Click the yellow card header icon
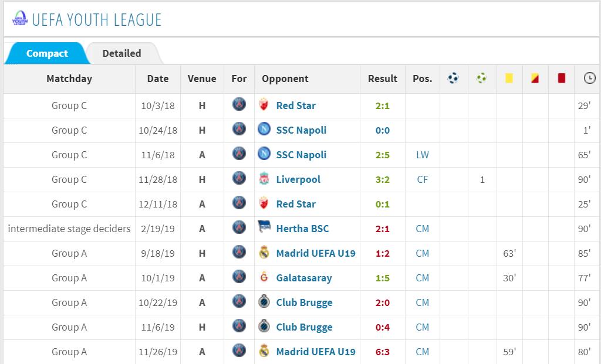This screenshot has width=601, height=364. [509, 78]
